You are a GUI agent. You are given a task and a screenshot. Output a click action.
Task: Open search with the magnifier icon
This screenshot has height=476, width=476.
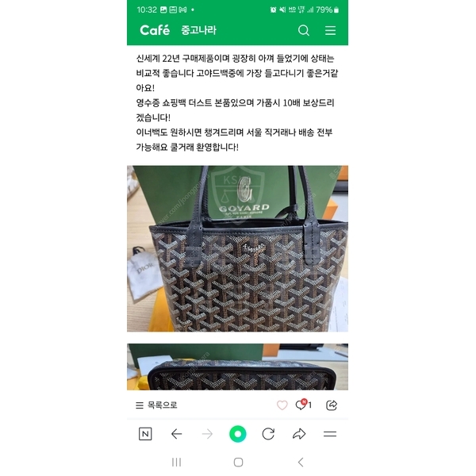[x=304, y=30]
